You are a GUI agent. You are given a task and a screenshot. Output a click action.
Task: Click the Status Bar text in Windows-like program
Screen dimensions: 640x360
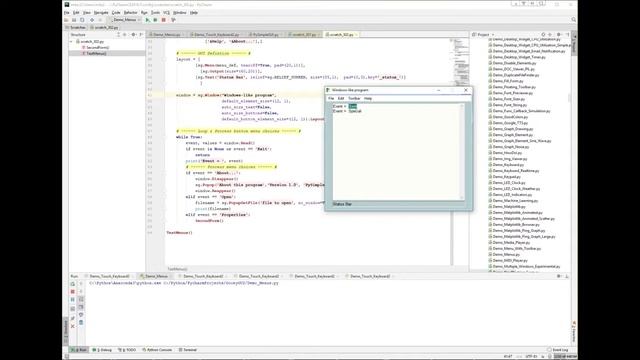coord(342,204)
